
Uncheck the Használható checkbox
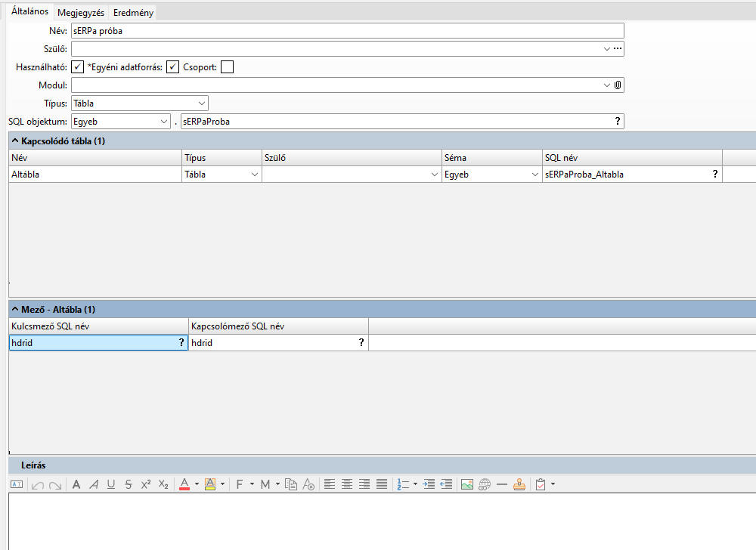(x=78, y=67)
